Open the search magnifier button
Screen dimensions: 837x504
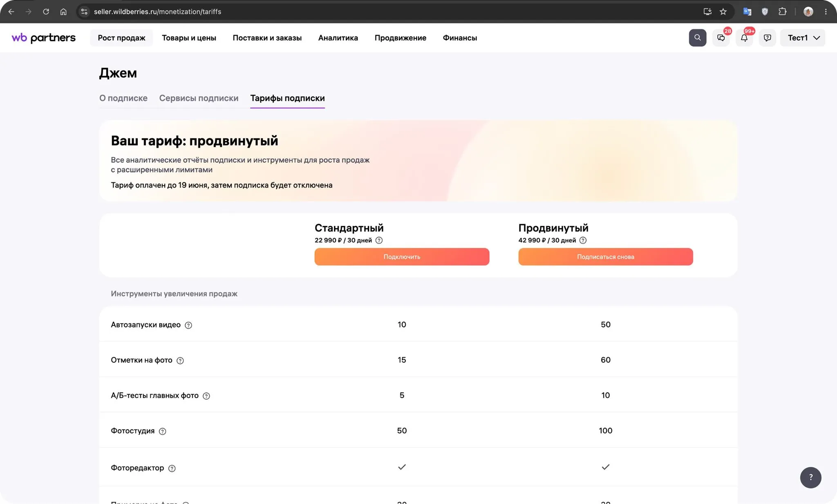tap(697, 38)
